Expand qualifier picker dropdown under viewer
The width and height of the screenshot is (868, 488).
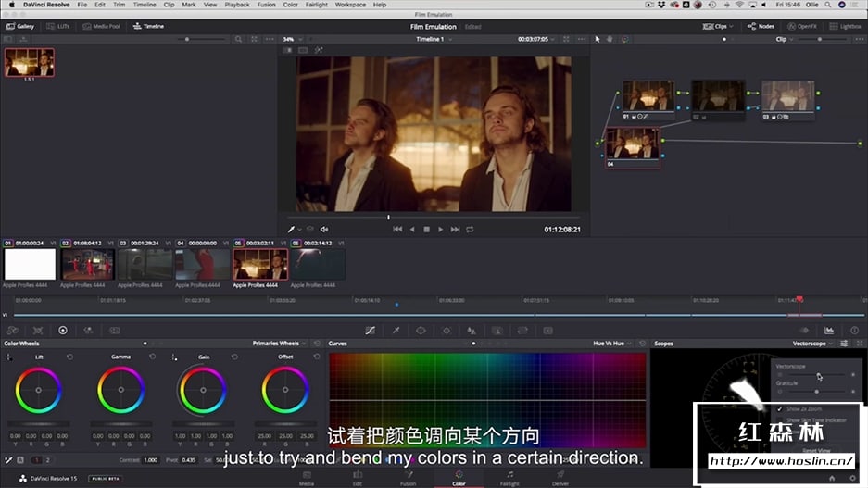[299, 229]
